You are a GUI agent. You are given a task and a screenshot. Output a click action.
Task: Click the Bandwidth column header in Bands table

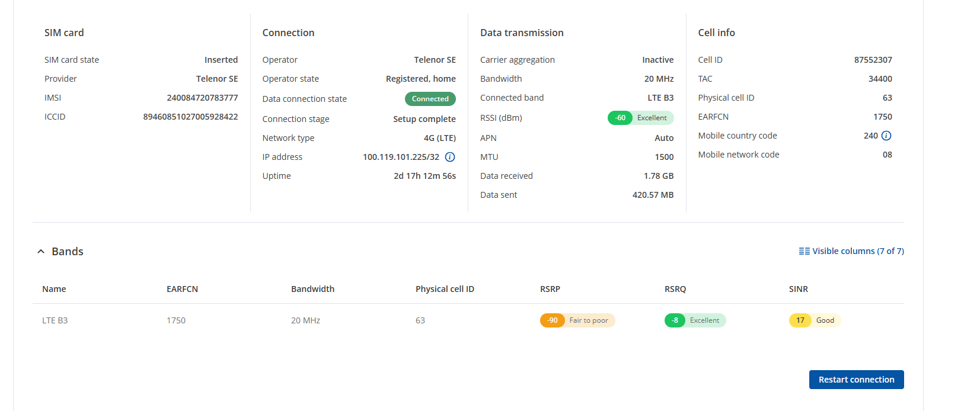(x=312, y=289)
